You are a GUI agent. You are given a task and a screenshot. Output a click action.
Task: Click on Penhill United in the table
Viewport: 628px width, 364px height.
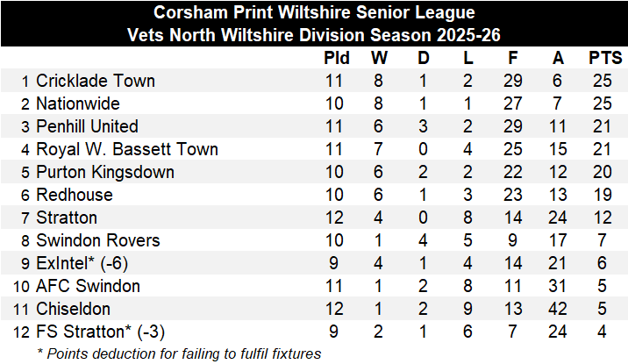click(x=87, y=126)
